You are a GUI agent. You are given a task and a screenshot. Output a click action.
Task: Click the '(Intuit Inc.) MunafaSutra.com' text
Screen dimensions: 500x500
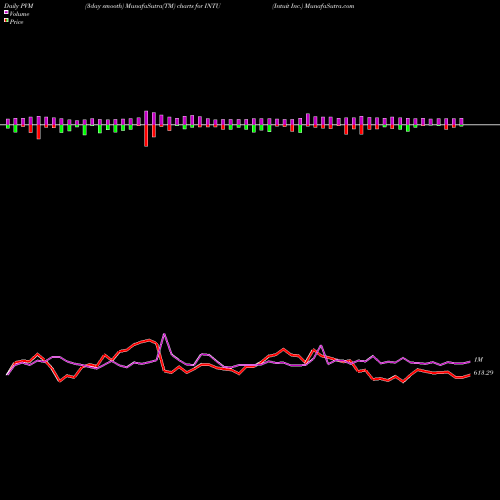click(x=313, y=6)
